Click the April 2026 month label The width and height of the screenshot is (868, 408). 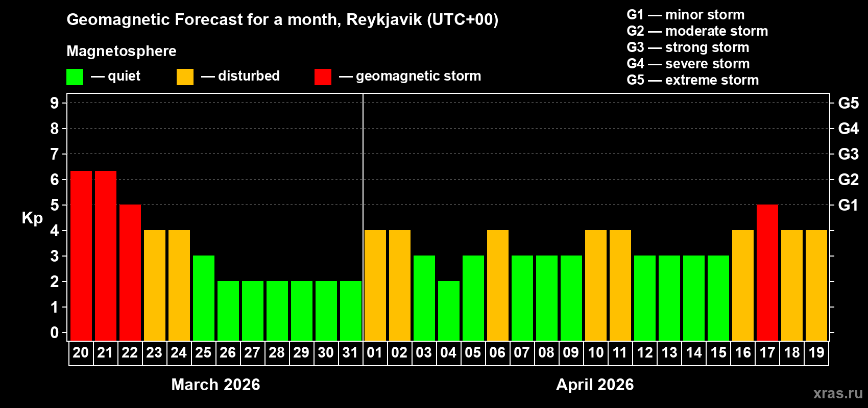595,385
